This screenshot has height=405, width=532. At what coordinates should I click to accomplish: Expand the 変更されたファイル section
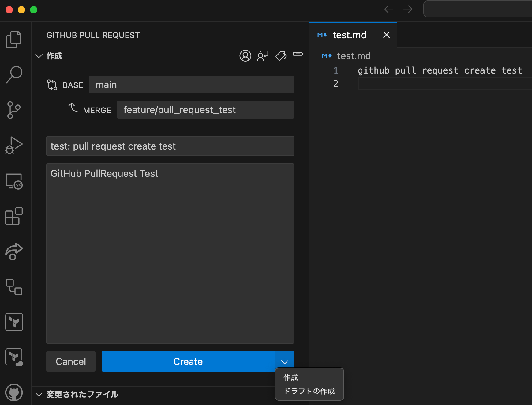(x=39, y=395)
